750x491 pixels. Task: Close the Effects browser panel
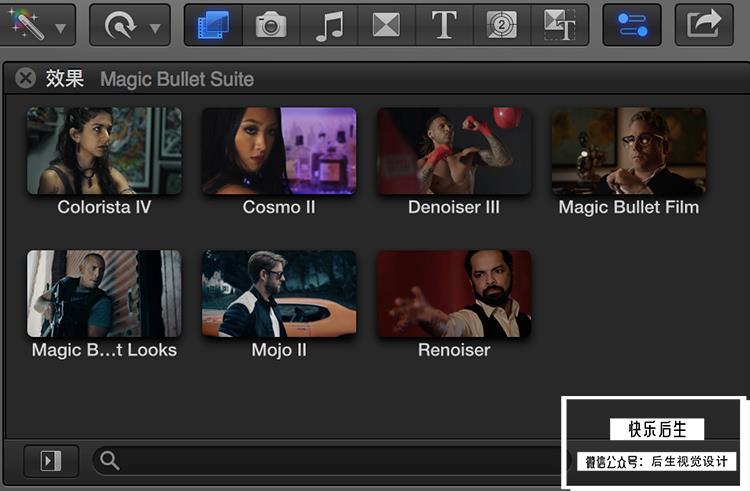[x=25, y=78]
